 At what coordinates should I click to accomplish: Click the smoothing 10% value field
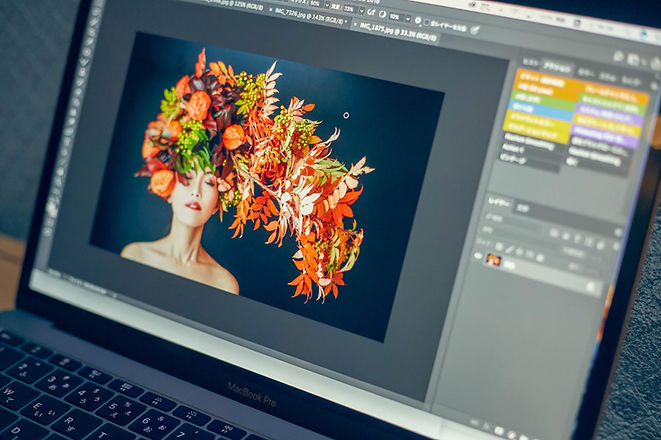click(395, 16)
